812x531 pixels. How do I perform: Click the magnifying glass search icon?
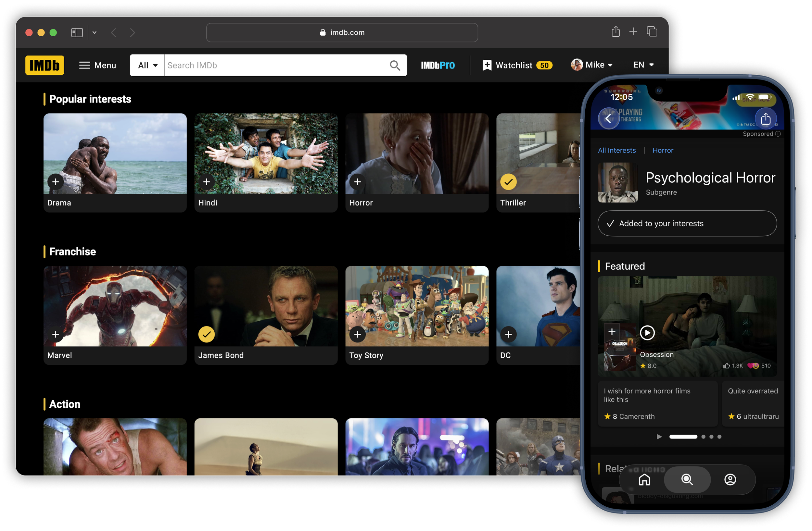tap(395, 65)
